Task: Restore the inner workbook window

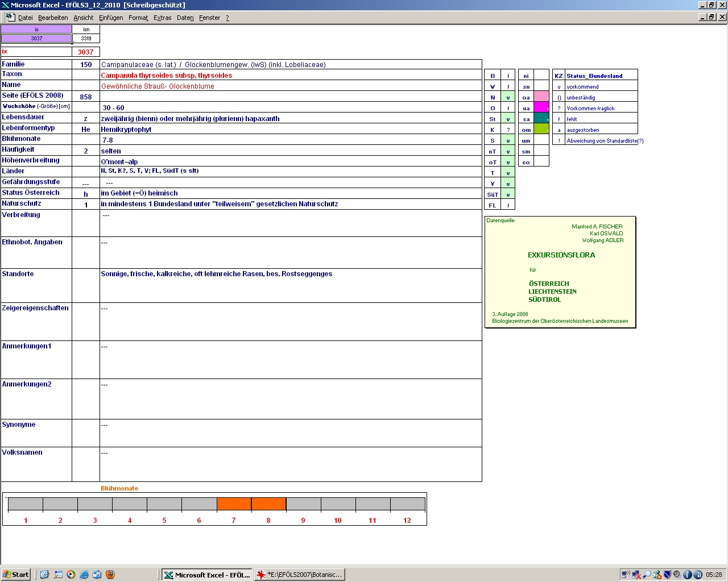Action: point(712,17)
